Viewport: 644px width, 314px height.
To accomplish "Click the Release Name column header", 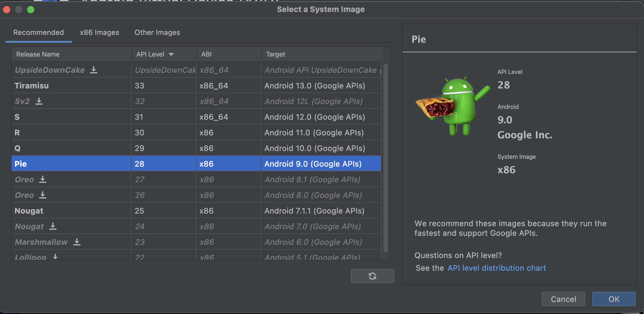I will point(71,54).
